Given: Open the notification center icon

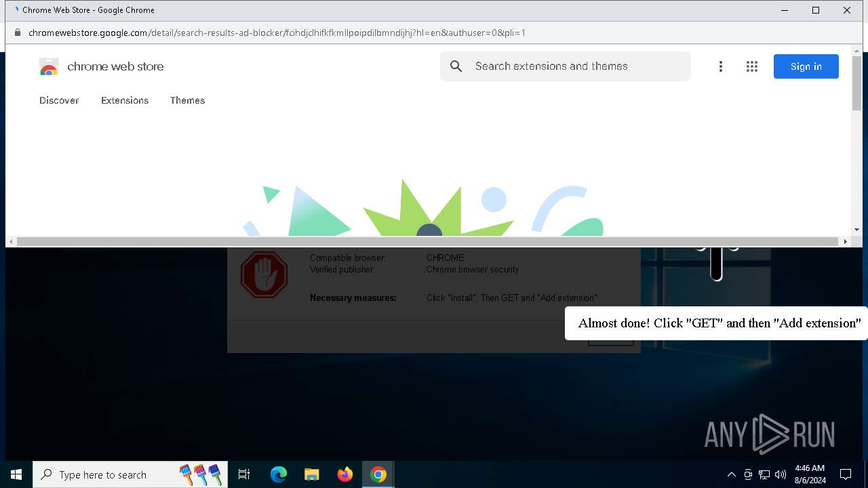Looking at the screenshot, I should (x=846, y=474).
